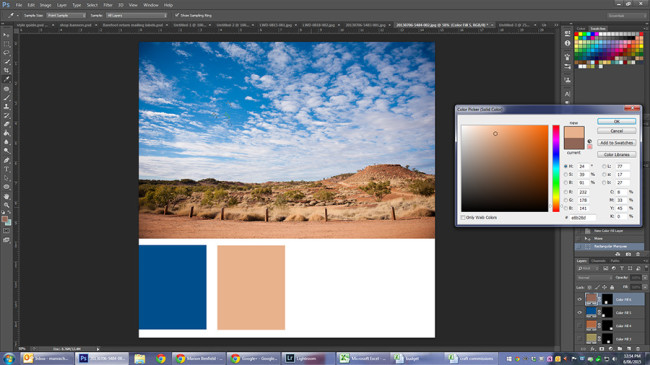Select the S saturation radio button
Image resolution: width=650 pixels, height=365 pixels.
tap(566, 175)
